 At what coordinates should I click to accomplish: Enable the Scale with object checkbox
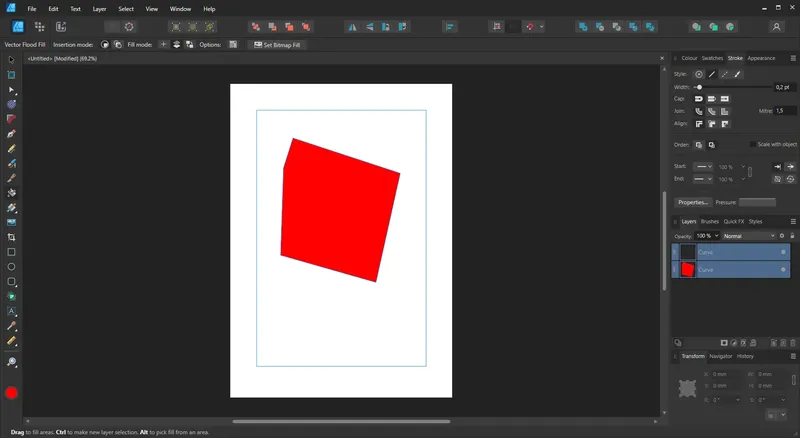pyautogui.click(x=753, y=144)
